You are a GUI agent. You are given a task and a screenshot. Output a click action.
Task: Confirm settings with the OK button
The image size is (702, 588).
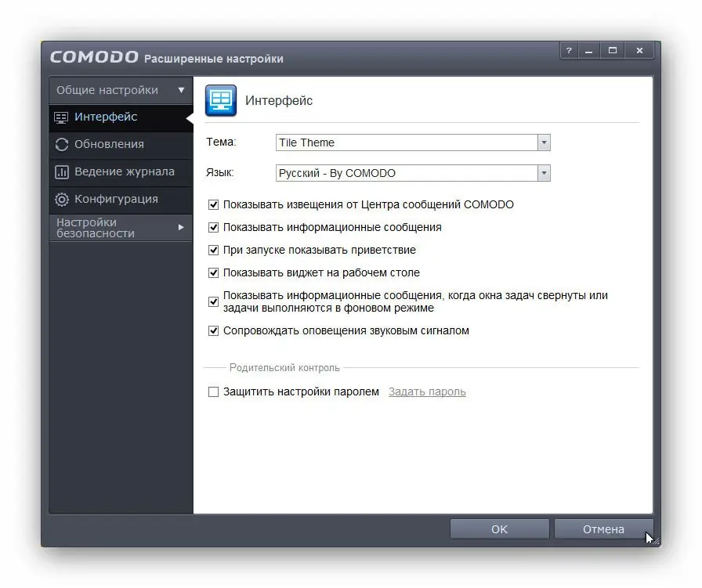(x=499, y=528)
